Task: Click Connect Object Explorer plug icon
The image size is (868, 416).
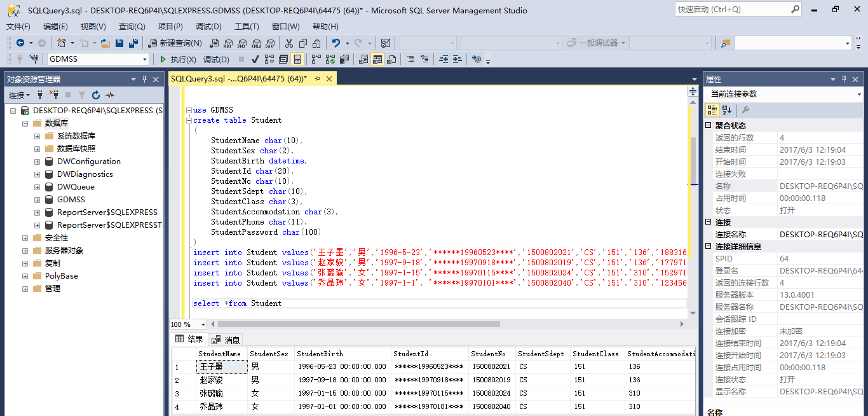Action: coord(40,95)
